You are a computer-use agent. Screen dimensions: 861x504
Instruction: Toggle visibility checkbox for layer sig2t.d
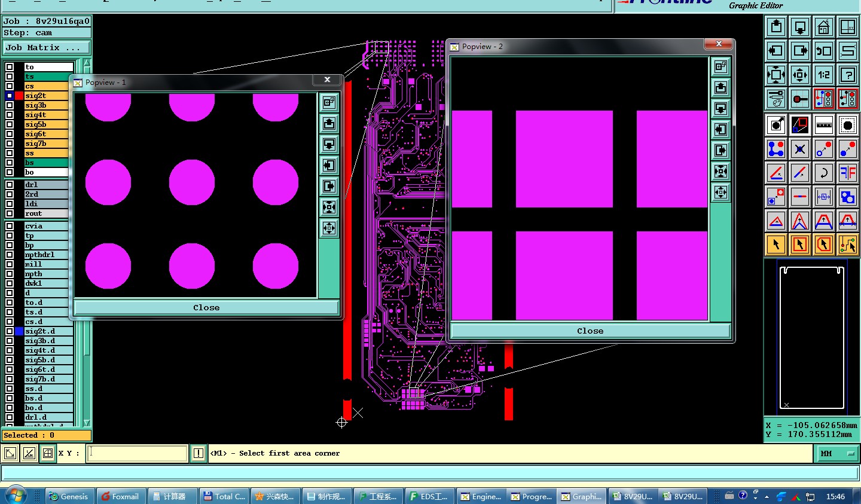click(x=10, y=331)
